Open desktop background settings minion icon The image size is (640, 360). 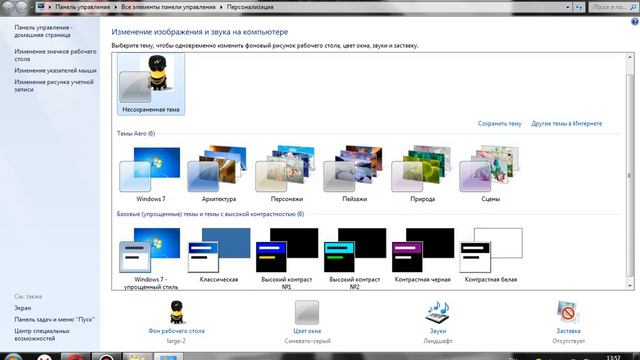pyautogui.click(x=177, y=312)
